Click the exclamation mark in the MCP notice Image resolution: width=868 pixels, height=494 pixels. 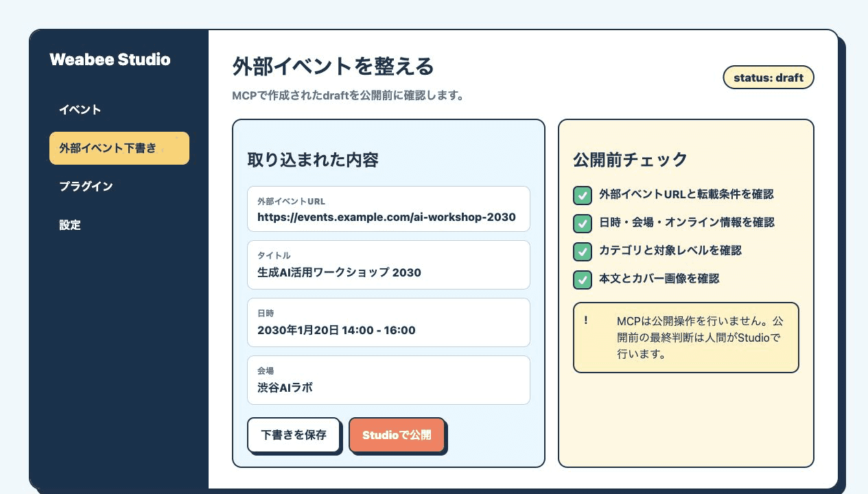click(x=586, y=320)
